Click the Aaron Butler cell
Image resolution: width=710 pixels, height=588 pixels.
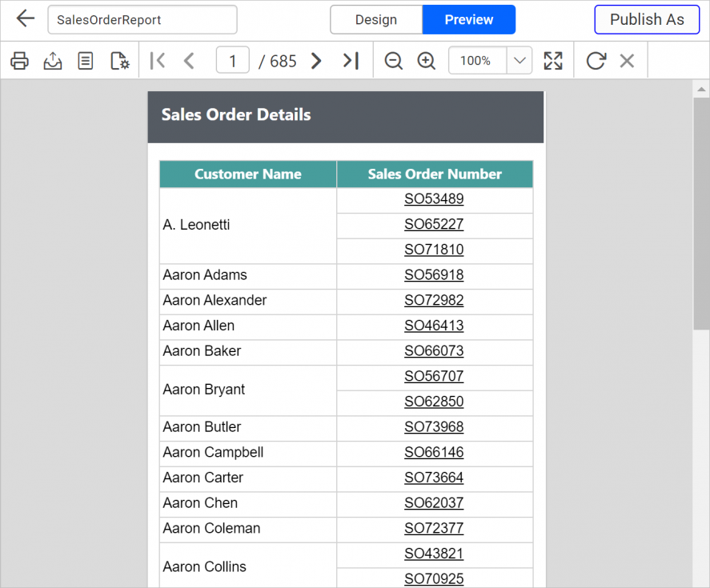pos(248,428)
